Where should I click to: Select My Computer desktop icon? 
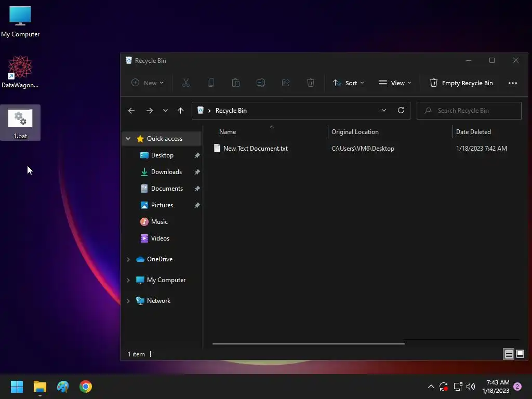[20, 22]
